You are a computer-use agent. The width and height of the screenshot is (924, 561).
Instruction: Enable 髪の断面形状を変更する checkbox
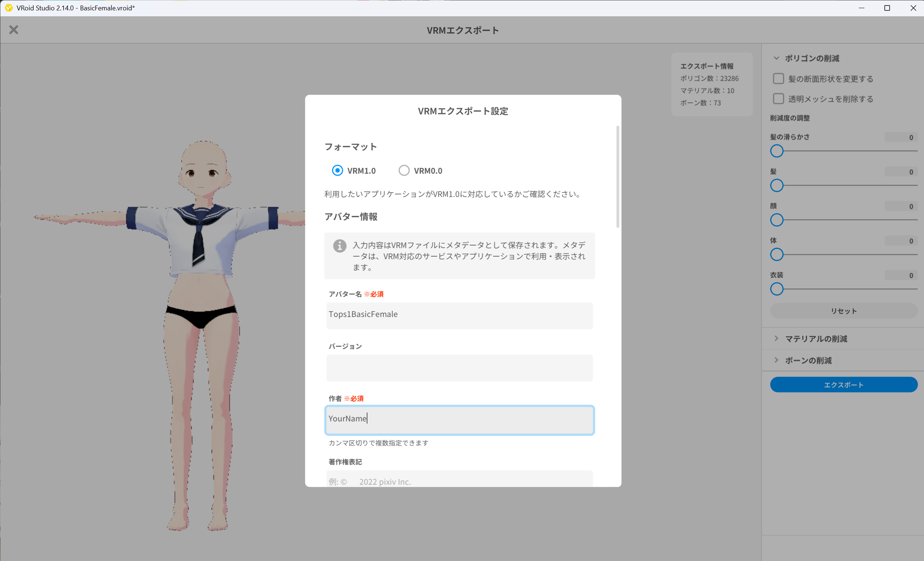point(779,79)
